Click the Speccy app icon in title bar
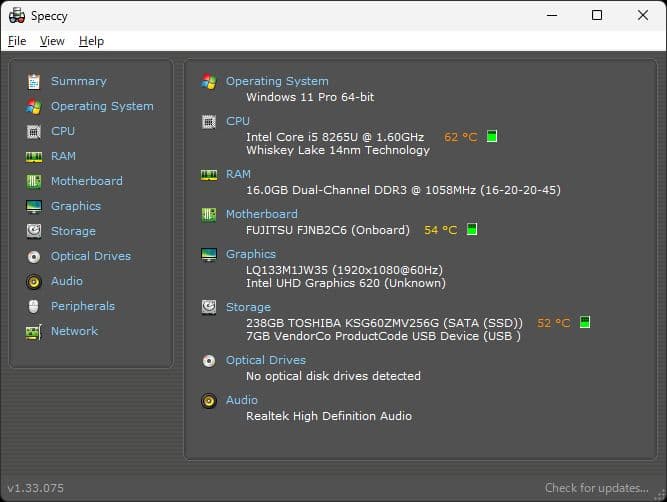 pos(17,16)
